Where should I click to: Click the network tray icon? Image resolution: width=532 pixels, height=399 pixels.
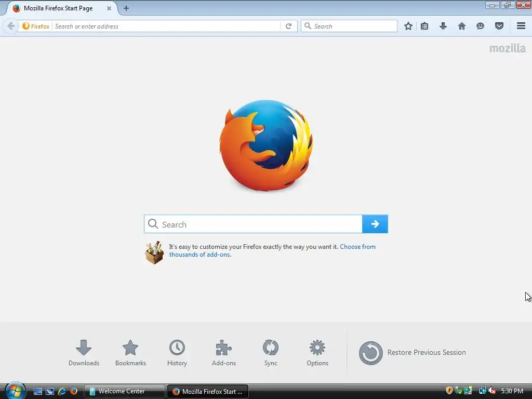tap(482, 391)
